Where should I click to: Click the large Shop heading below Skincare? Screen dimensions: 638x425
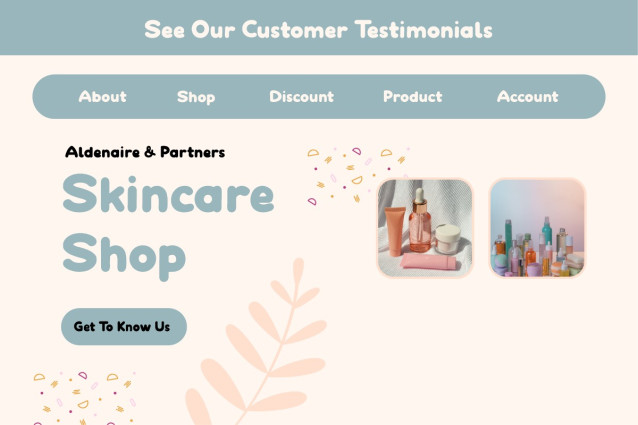click(124, 255)
